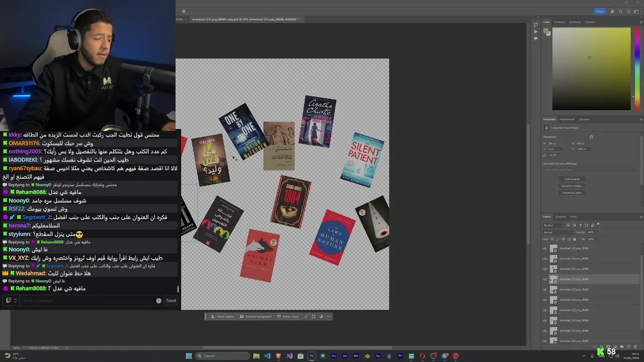Filter layers by shape layers icon
Image resolution: width=644 pixels, height=362 pixels.
[587, 225]
